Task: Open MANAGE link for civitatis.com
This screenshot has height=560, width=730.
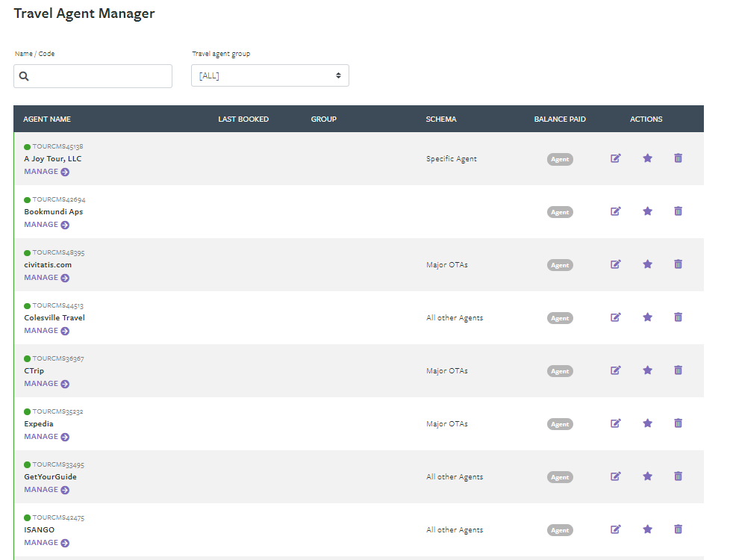Action: point(46,278)
